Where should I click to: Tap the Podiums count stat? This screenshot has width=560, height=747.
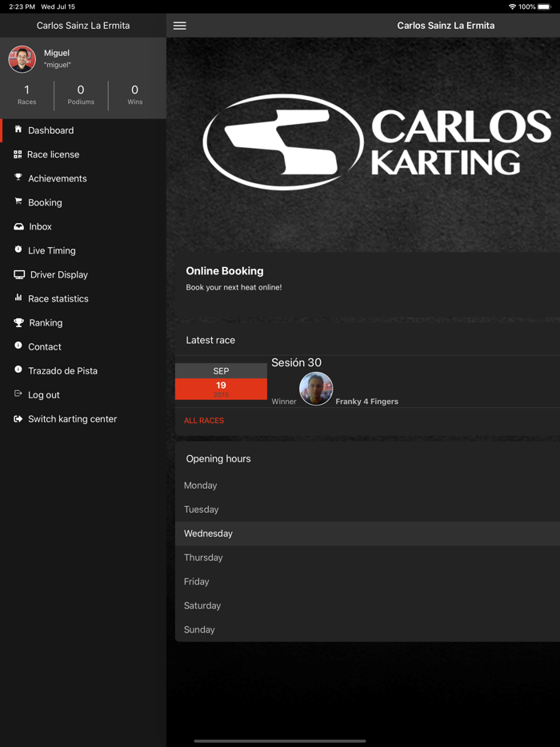tap(81, 95)
